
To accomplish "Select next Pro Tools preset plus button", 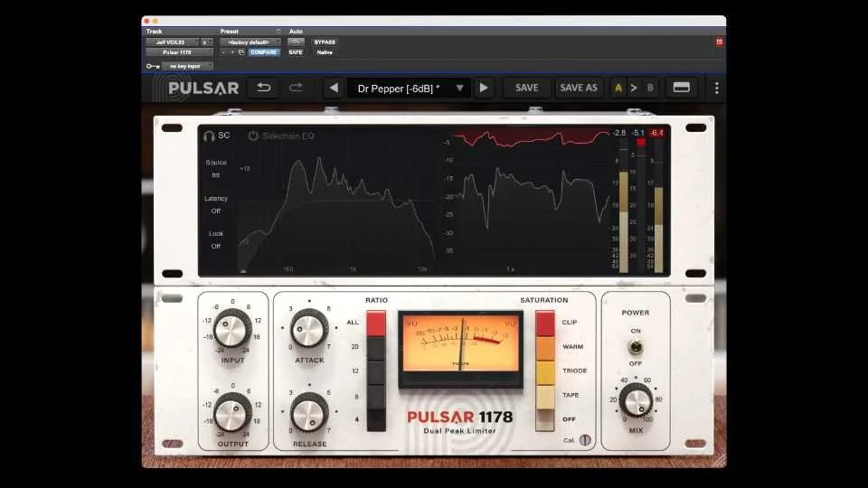I will (232, 52).
